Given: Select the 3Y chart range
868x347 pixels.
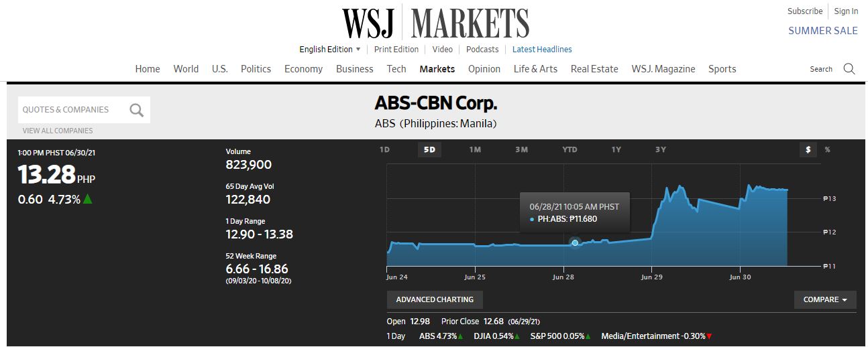Looking at the screenshot, I should point(661,149).
